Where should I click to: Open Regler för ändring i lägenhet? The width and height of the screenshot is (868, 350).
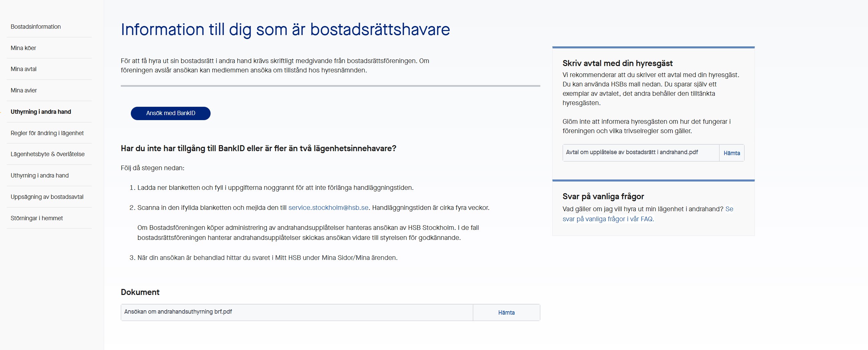47,133
